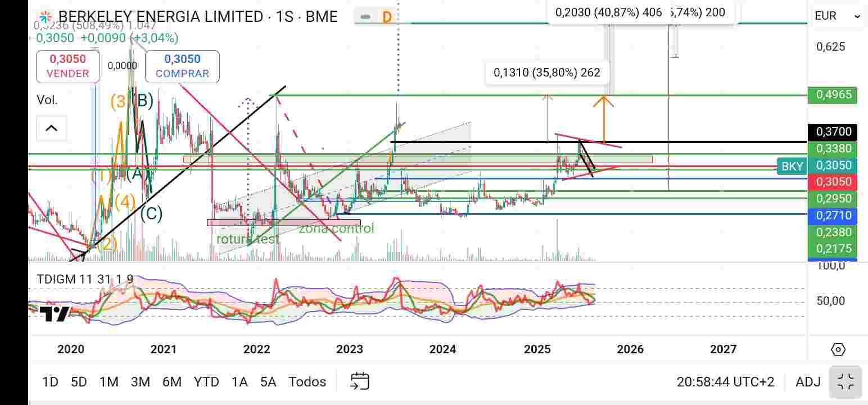Open the EUR currency dropdown
The image size is (868, 405).
click(x=837, y=16)
